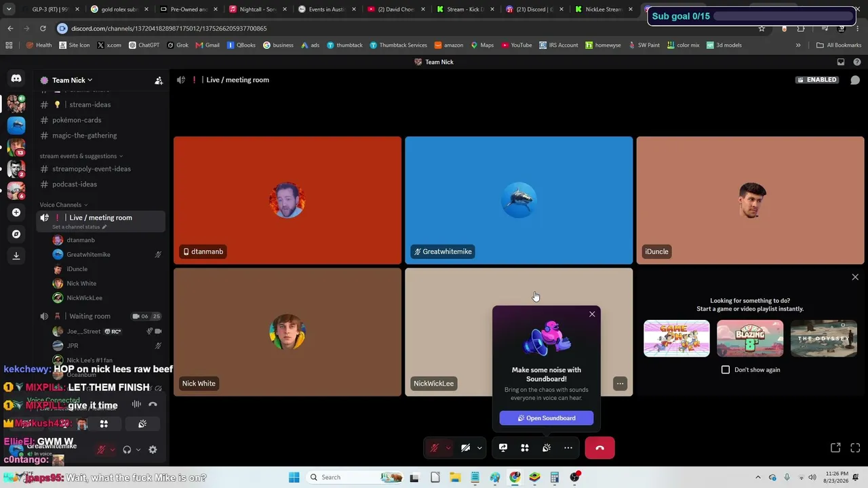The height and width of the screenshot is (488, 868).
Task: Expand audio output options in user panel
Action: 138,449
